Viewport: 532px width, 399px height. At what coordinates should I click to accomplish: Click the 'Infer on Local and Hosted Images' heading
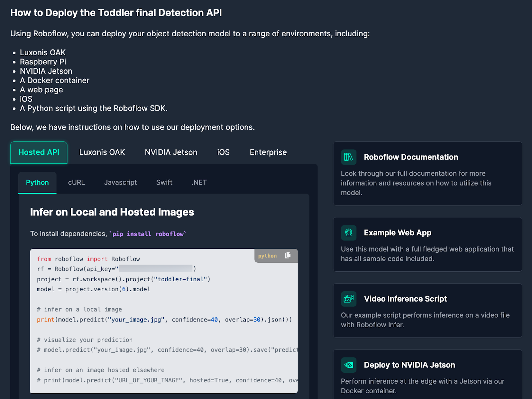coord(112,212)
